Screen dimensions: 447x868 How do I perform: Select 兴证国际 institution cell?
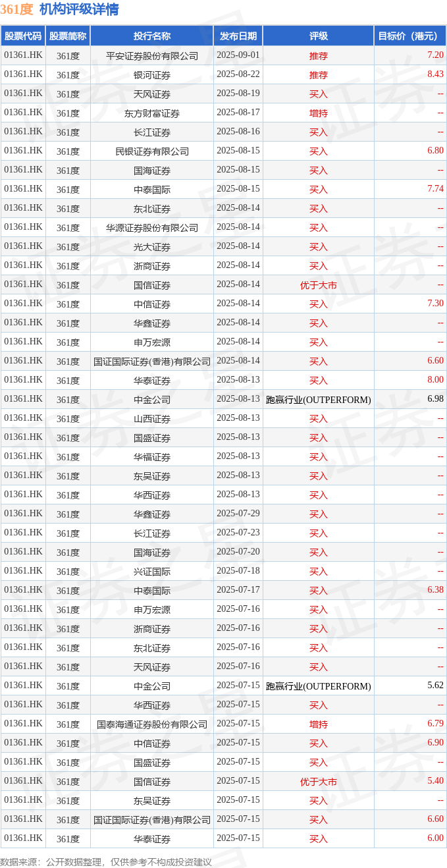click(x=152, y=572)
